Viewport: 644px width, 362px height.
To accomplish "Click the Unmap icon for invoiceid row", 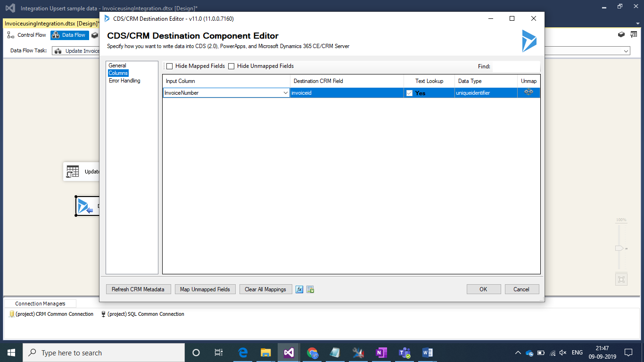I will pyautogui.click(x=528, y=92).
